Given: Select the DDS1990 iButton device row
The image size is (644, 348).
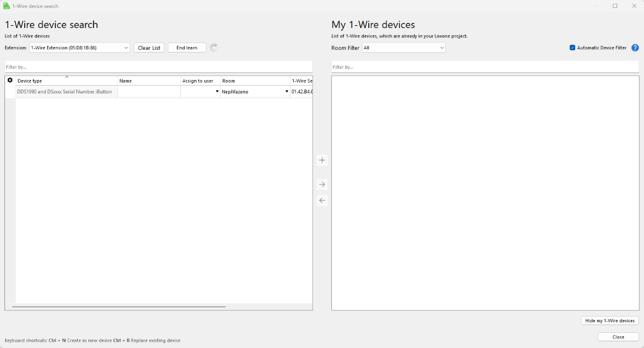Looking at the screenshot, I should (66, 92).
